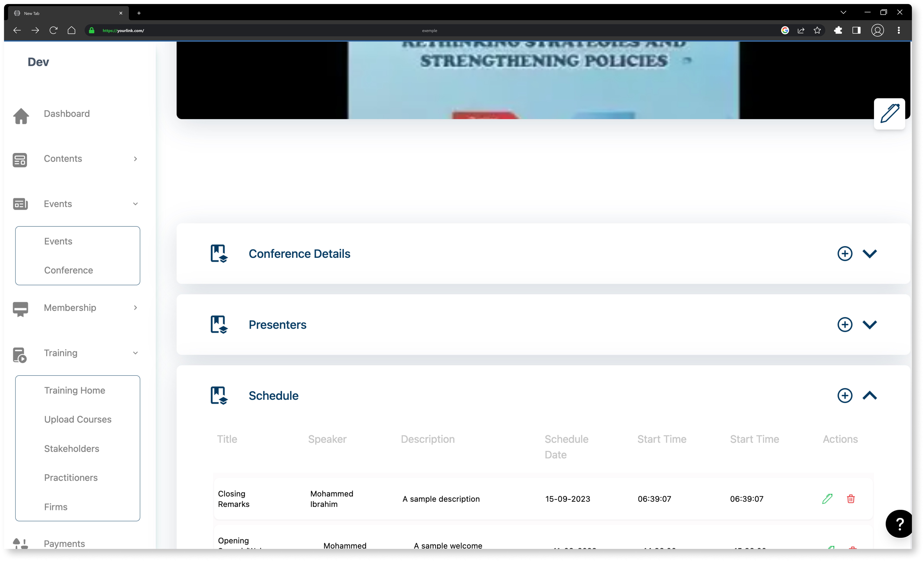Edit the Closing Remarks schedule row

point(827,499)
